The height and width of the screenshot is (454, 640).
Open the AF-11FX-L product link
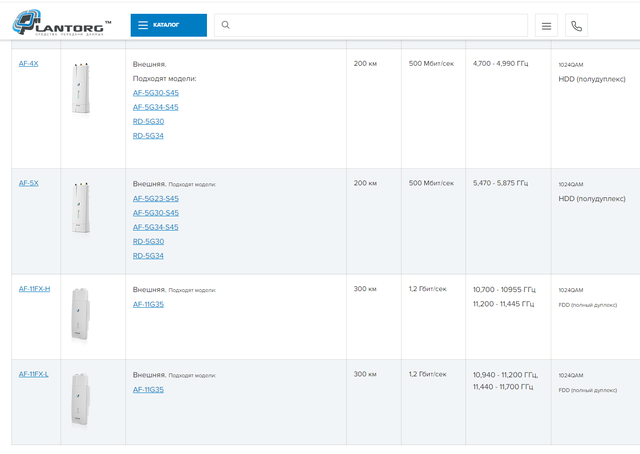[33, 374]
